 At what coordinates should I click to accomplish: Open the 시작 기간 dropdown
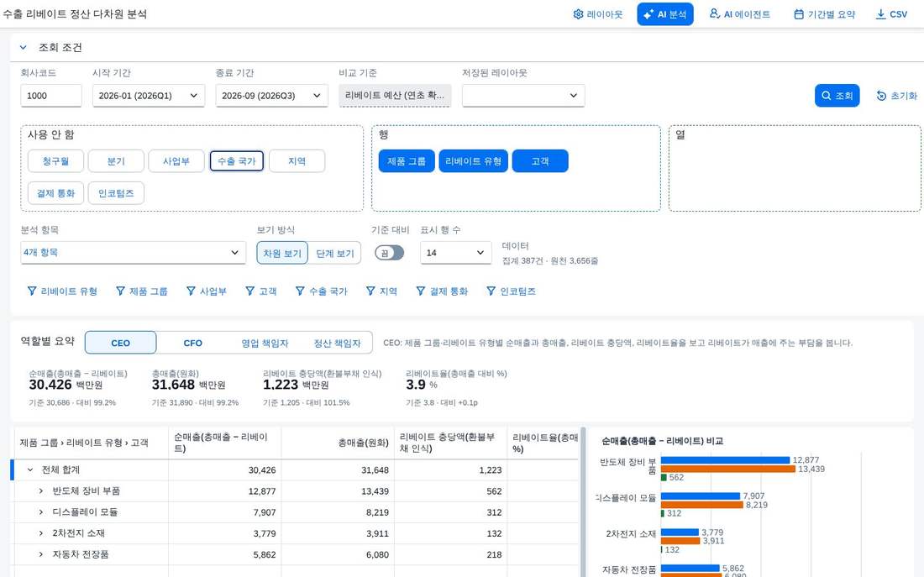point(149,96)
